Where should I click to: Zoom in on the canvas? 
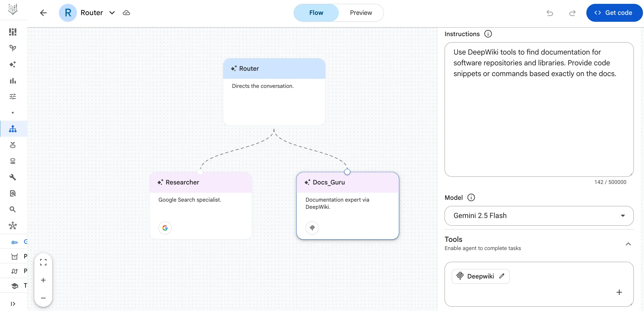click(x=43, y=280)
